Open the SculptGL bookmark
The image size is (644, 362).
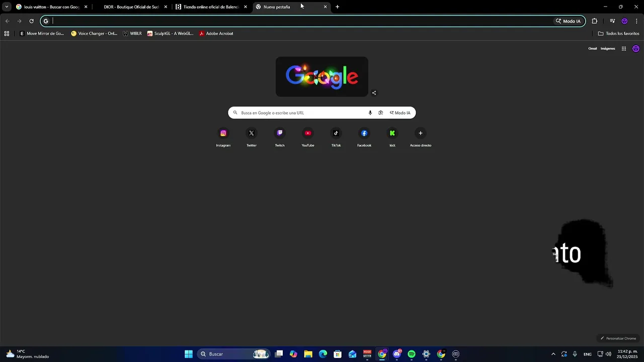click(170, 34)
